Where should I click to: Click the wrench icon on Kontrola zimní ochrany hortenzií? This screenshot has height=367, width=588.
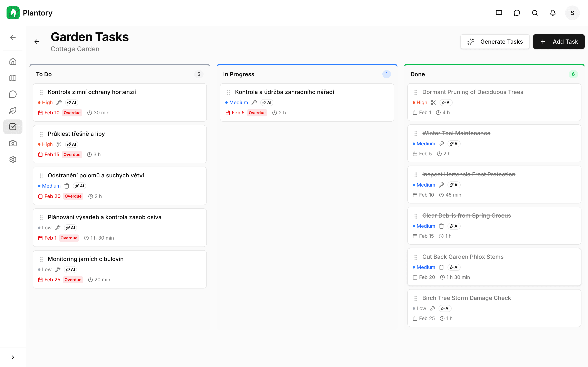pos(59,102)
